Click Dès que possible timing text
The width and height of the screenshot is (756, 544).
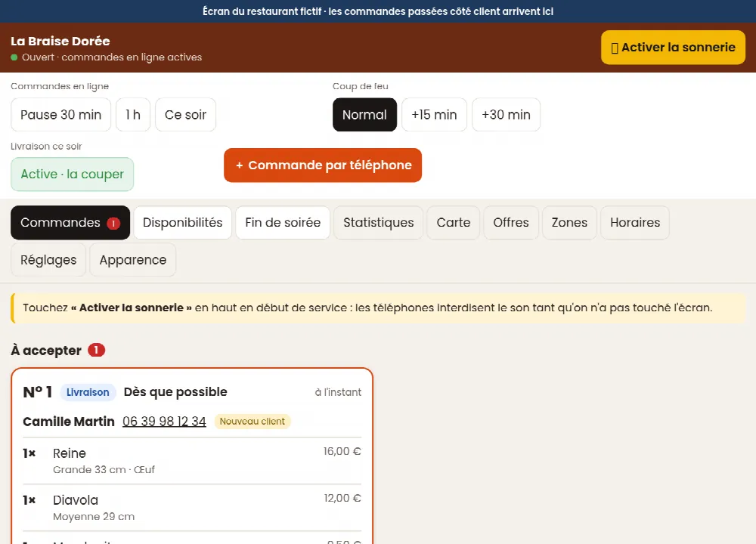point(175,391)
